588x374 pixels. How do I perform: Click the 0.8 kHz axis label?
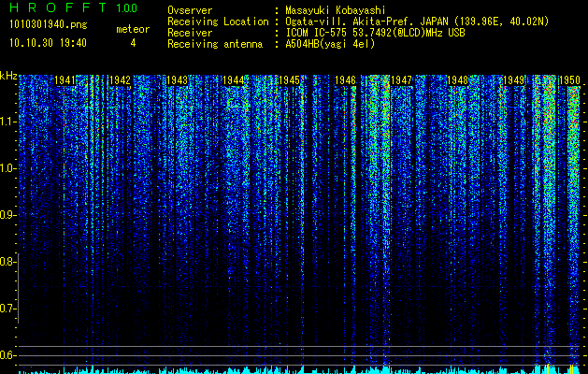(7, 262)
